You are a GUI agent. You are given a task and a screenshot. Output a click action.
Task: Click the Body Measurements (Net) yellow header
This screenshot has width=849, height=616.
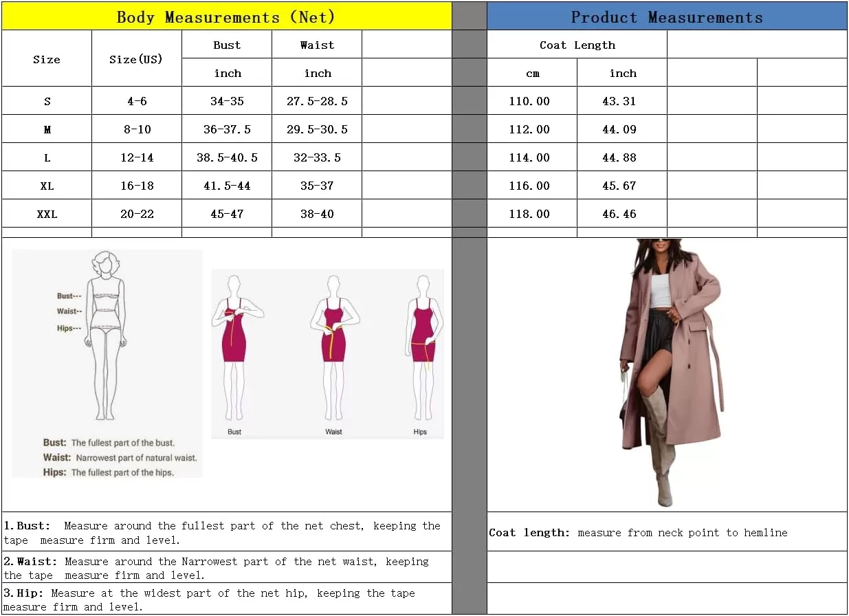click(x=226, y=17)
